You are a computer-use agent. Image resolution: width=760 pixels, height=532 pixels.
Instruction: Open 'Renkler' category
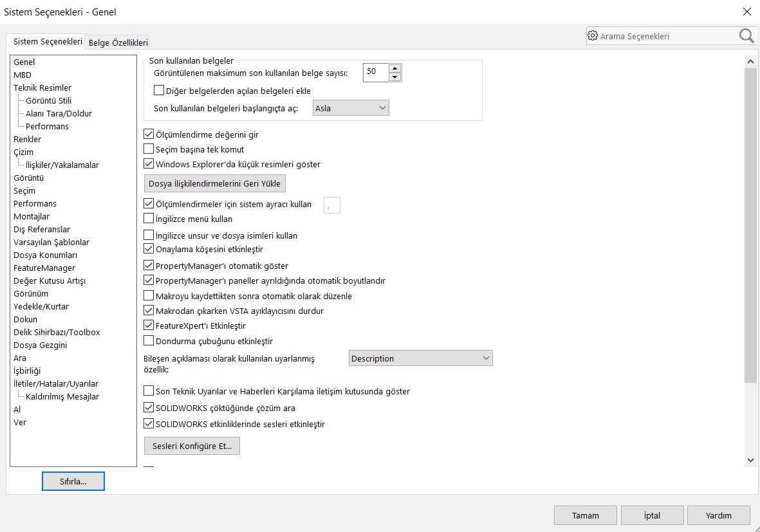27,139
